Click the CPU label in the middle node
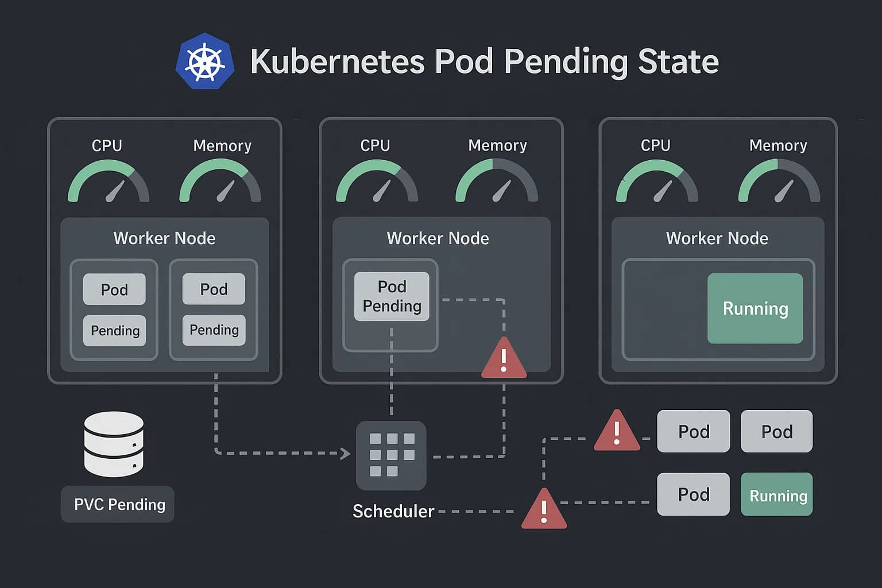 pos(375,145)
